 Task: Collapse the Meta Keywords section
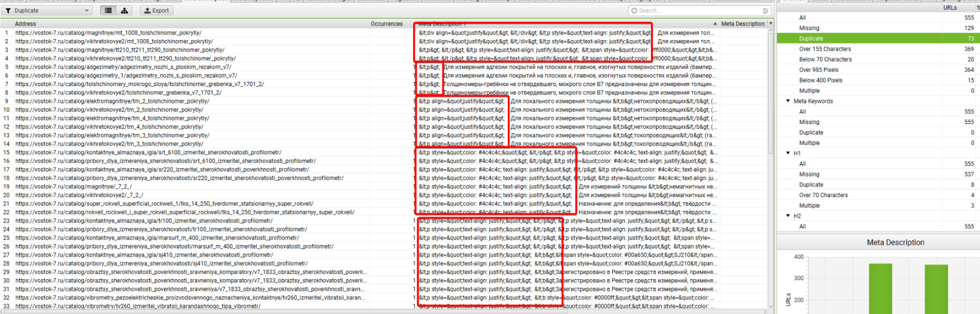pyautogui.click(x=788, y=101)
